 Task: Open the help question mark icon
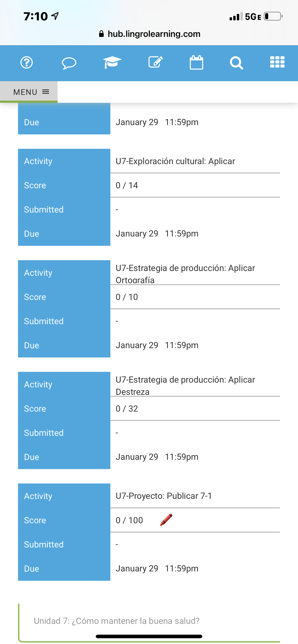point(27,63)
